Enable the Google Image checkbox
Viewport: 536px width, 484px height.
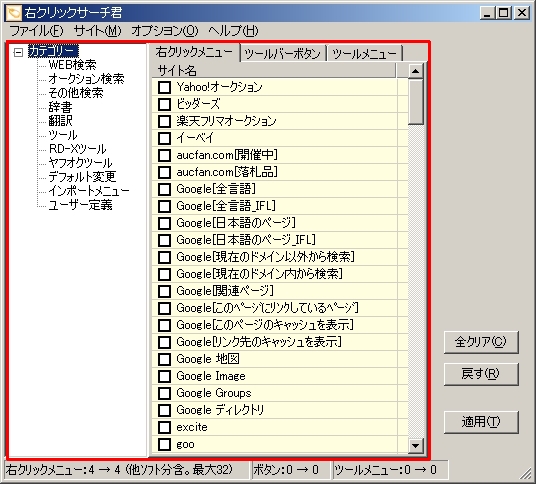(x=164, y=376)
